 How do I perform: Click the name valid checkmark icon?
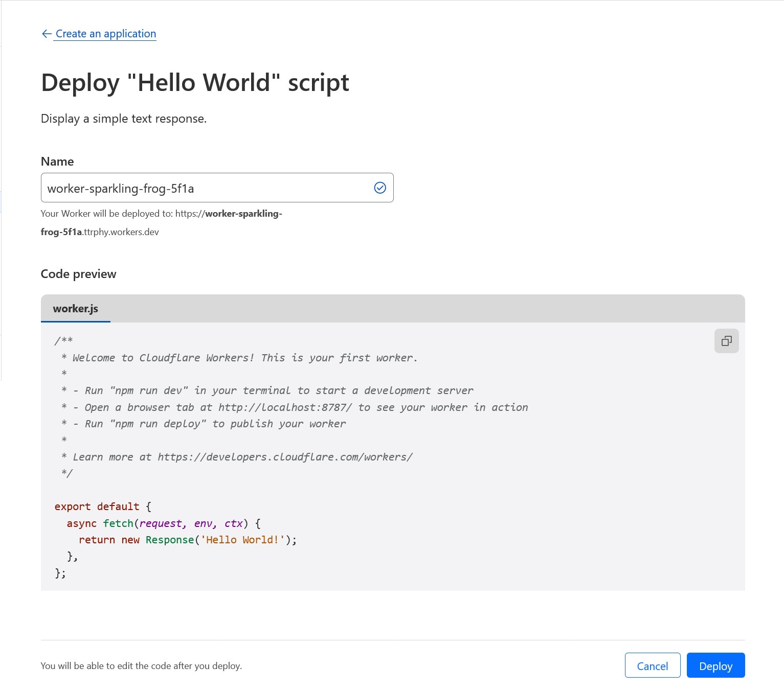(380, 188)
